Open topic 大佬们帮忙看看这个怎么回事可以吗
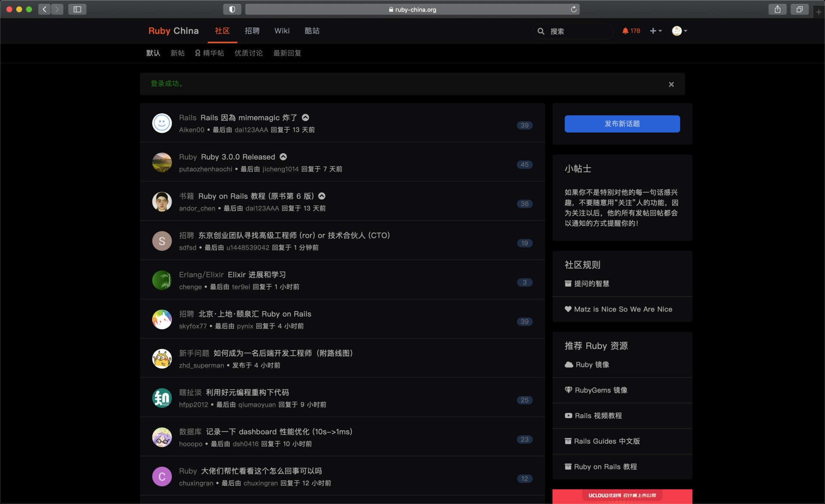Image resolution: width=825 pixels, height=504 pixels. [261, 471]
